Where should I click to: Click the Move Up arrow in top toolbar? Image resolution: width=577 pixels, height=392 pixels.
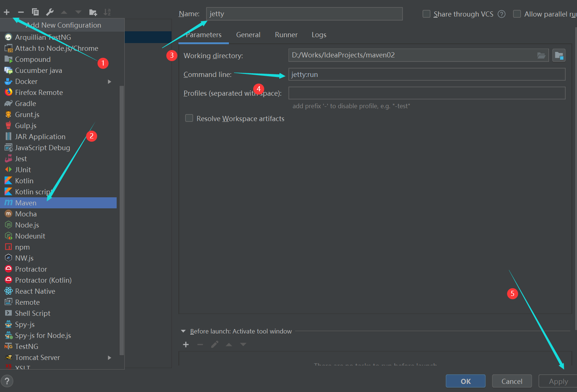pyautogui.click(x=64, y=12)
